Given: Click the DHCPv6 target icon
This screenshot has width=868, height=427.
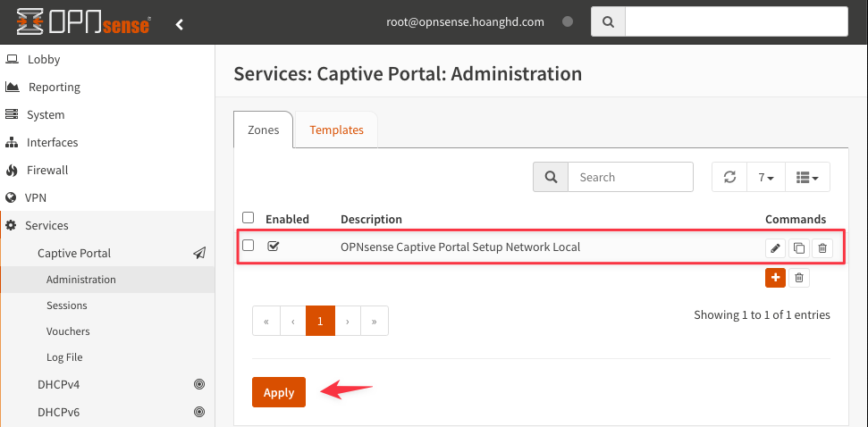Looking at the screenshot, I should pos(200,412).
